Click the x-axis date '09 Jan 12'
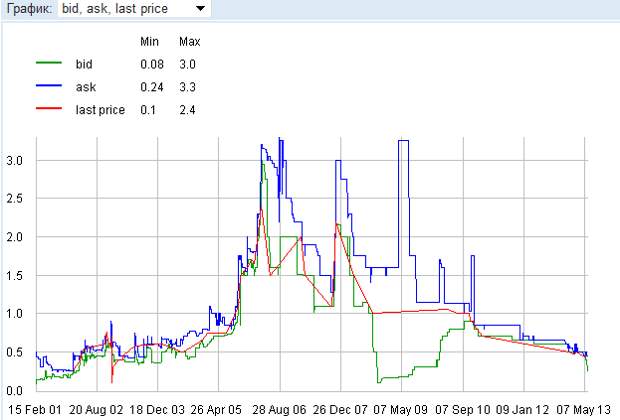Image resolution: width=620 pixels, height=420 pixels. pos(524,410)
